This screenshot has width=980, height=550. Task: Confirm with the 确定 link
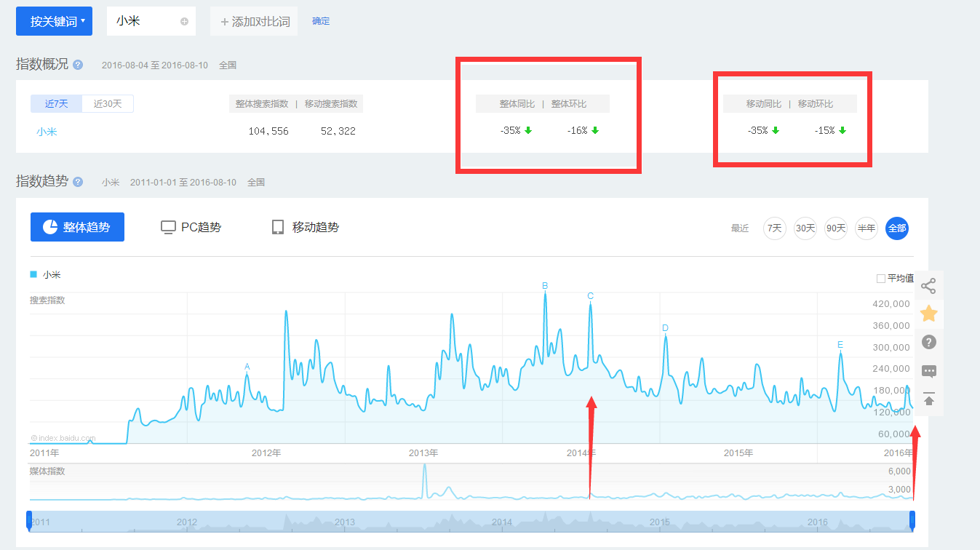[321, 21]
